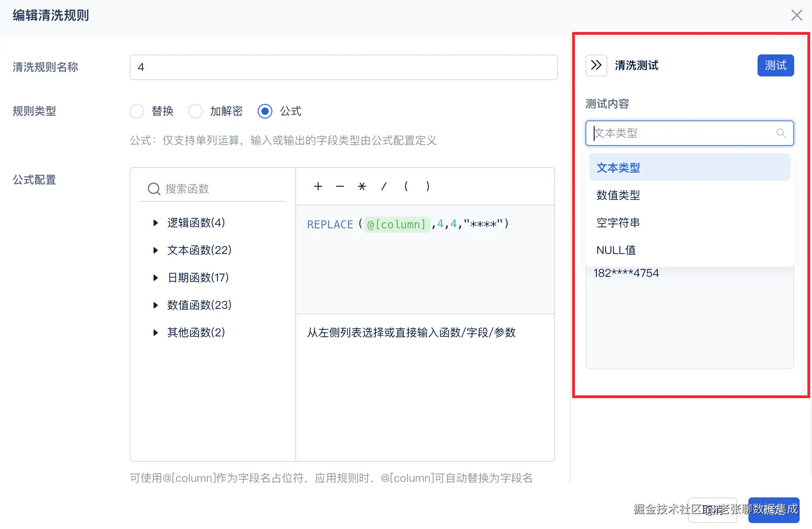812x529 pixels.
Task: Click the 测试内容 label
Action: [x=607, y=104]
